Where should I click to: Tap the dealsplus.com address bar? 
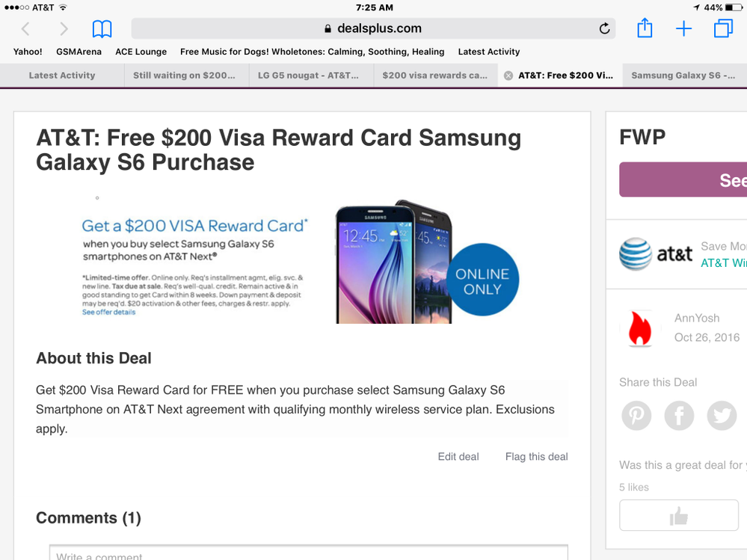coord(373,28)
